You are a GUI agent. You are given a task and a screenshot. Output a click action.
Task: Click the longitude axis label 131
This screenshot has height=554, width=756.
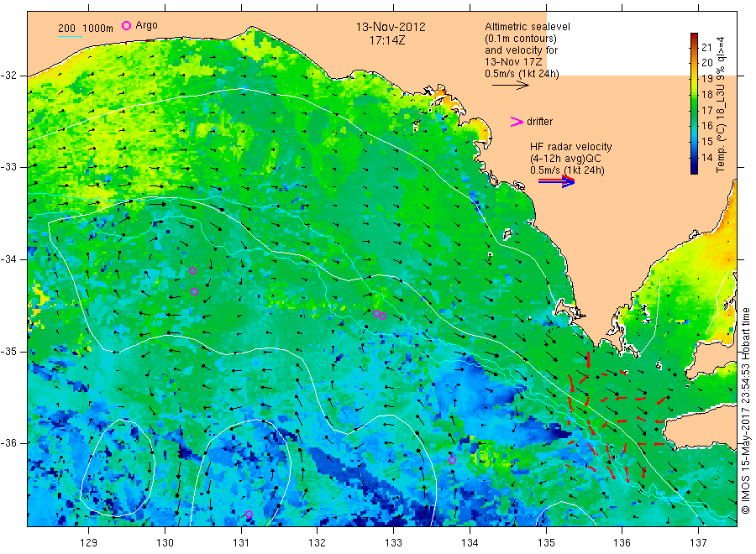tap(241, 543)
